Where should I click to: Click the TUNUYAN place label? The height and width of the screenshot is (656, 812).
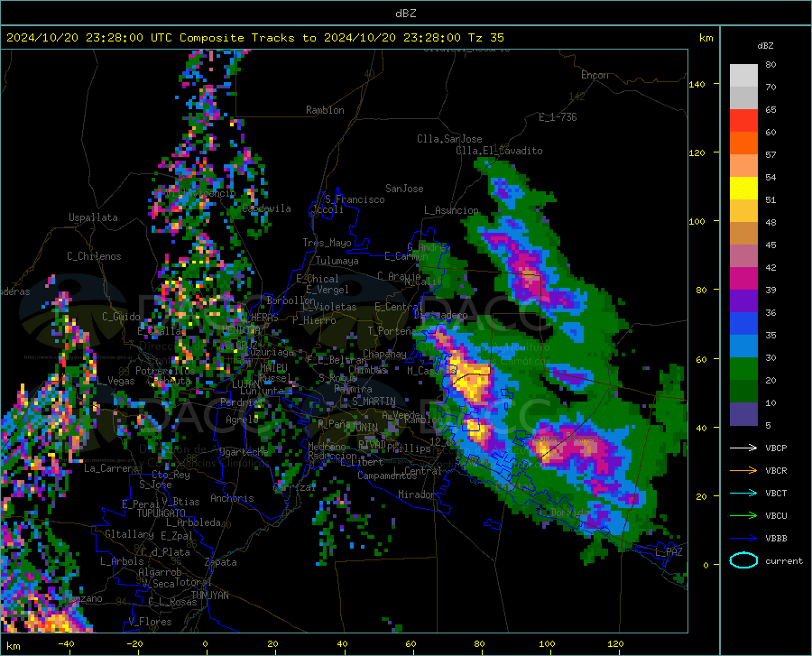pos(209,595)
